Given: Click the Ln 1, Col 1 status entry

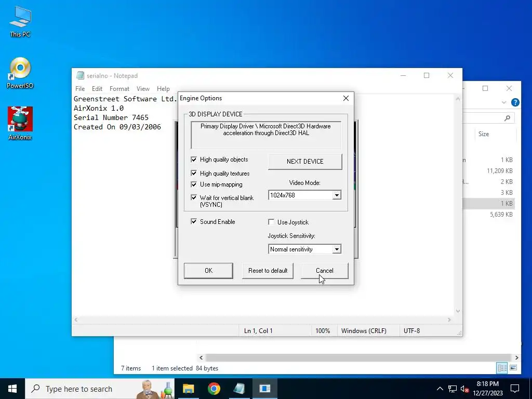Looking at the screenshot, I should (258, 330).
